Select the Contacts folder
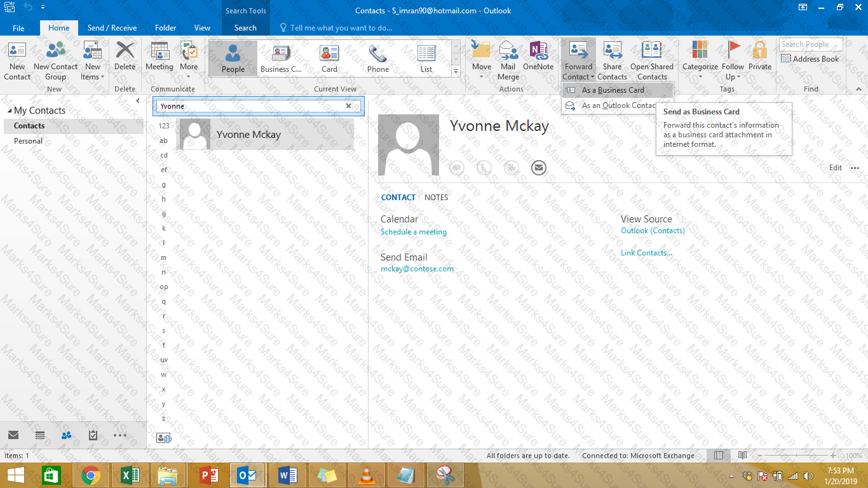868x488 pixels. click(x=74, y=126)
